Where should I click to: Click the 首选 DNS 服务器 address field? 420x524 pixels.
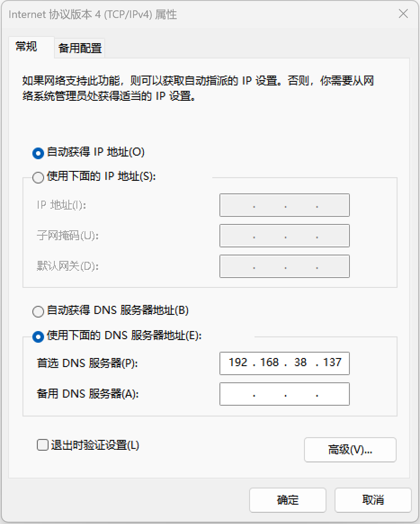pyautogui.click(x=285, y=363)
